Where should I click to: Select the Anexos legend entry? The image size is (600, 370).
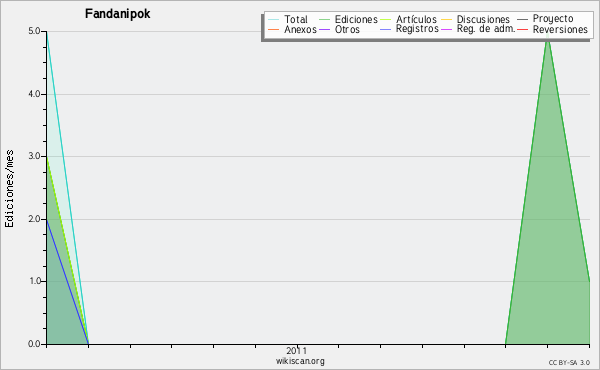[300, 29]
